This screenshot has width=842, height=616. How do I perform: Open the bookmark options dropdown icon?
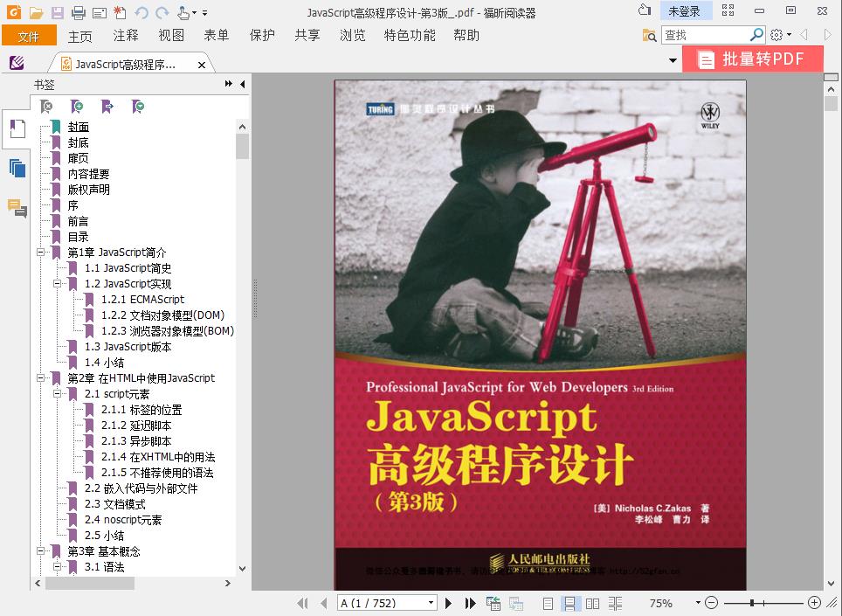138,107
